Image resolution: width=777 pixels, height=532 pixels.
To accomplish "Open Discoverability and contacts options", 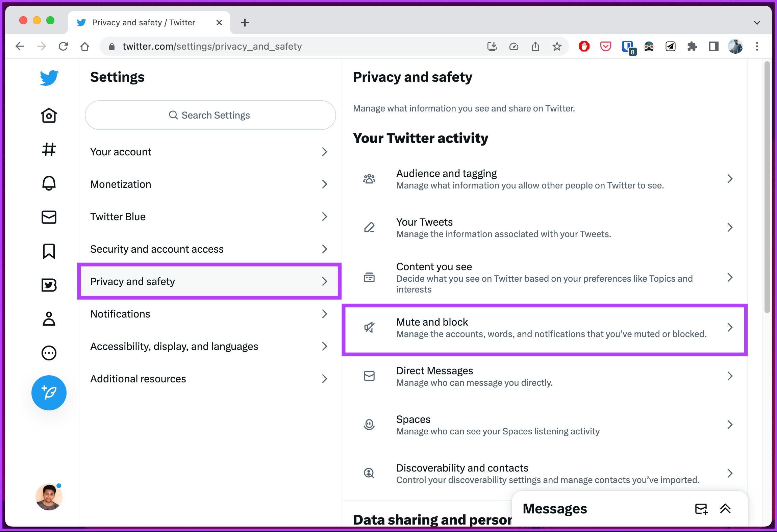I will point(544,474).
